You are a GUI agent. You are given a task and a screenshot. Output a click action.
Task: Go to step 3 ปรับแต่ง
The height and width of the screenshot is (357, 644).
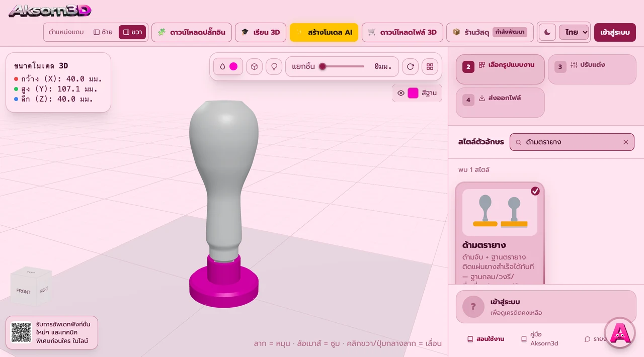point(592,69)
